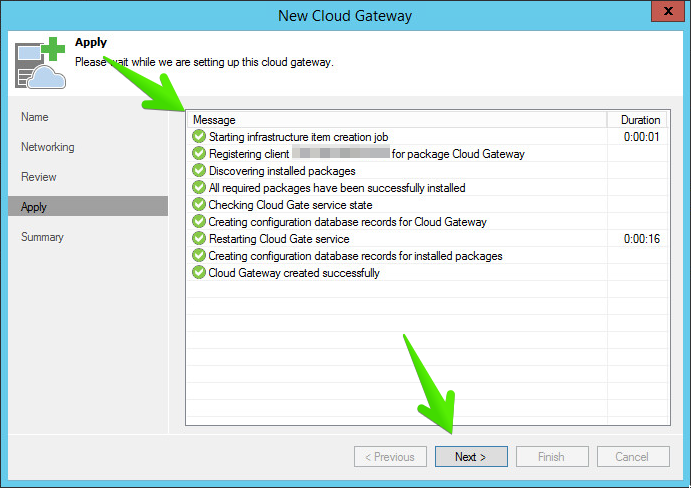691x488 pixels.
Task: Click the 'Apply' heading in the header
Action: coord(91,42)
